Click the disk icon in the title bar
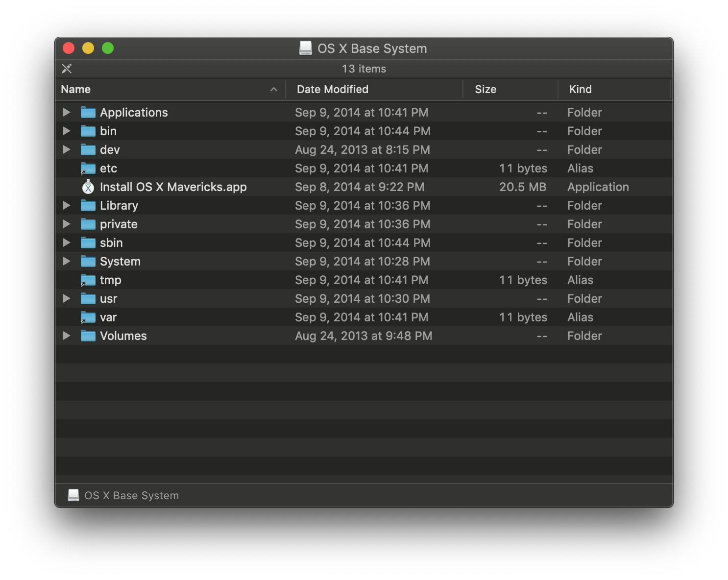Screen dimensions: 728x580 tap(306, 48)
